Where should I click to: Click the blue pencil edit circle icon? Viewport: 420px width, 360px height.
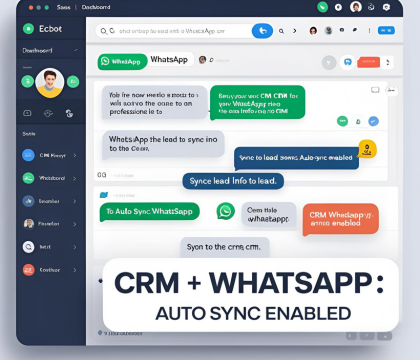(x=373, y=121)
